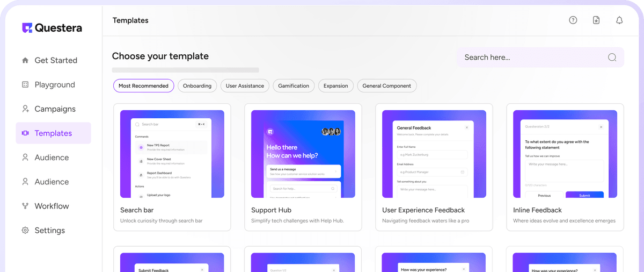The height and width of the screenshot is (272, 644).
Task: Click the Campaigns person-plus icon
Action: coord(25,109)
